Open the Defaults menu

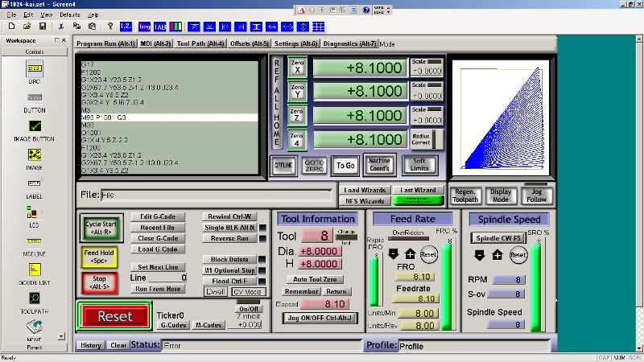tap(70, 14)
